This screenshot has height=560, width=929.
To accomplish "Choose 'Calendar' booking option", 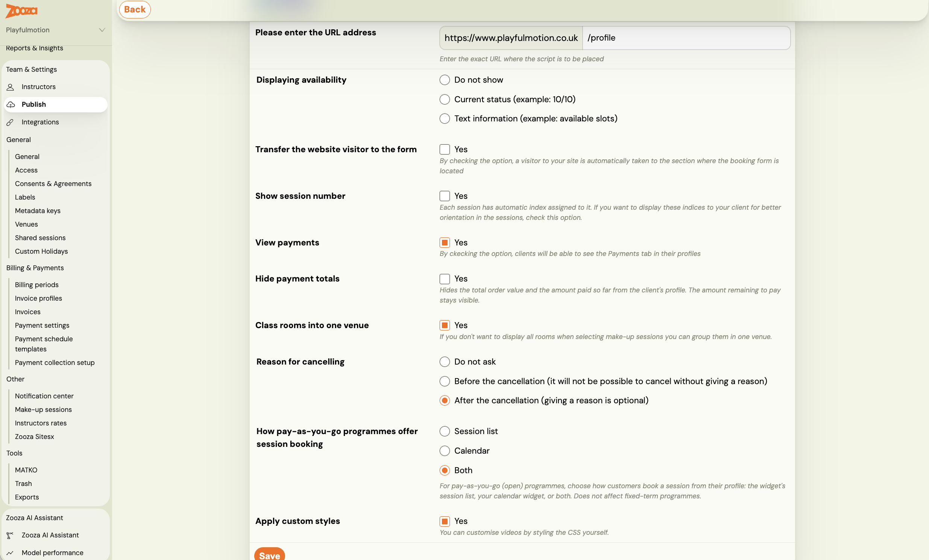I will [x=445, y=451].
